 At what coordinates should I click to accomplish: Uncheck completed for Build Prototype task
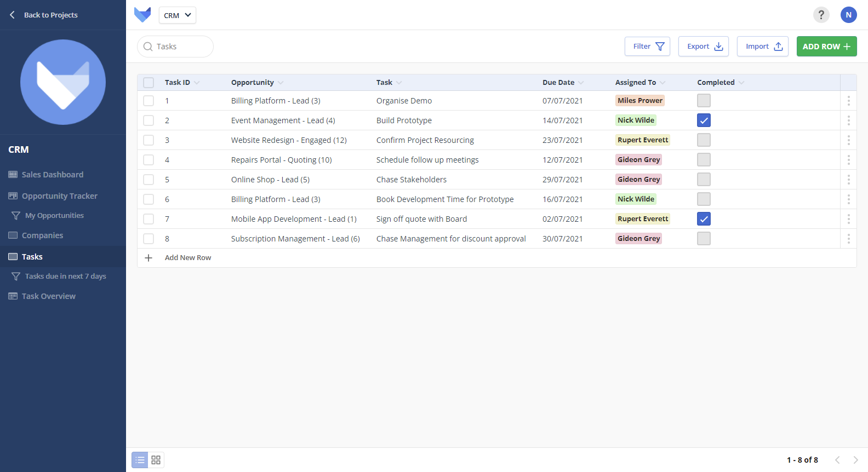[704, 120]
